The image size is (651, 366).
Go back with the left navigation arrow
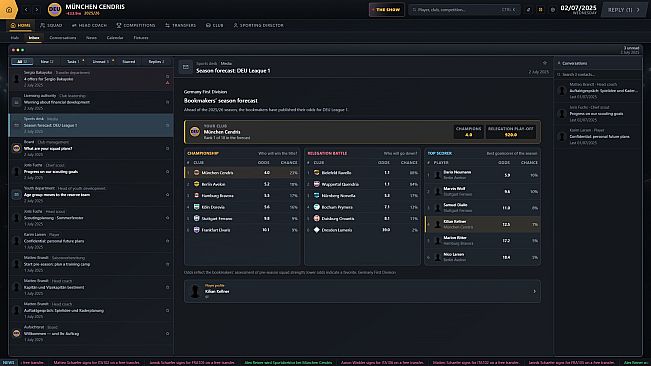click(26, 10)
